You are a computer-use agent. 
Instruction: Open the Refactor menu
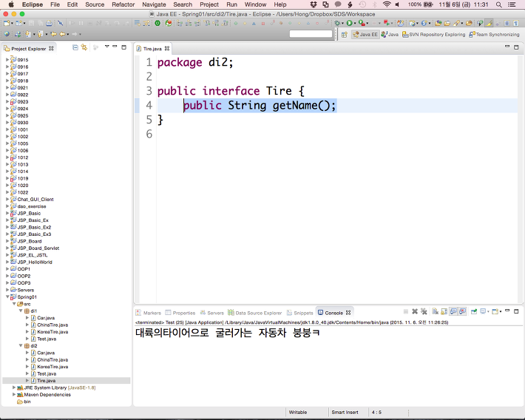[123, 4]
